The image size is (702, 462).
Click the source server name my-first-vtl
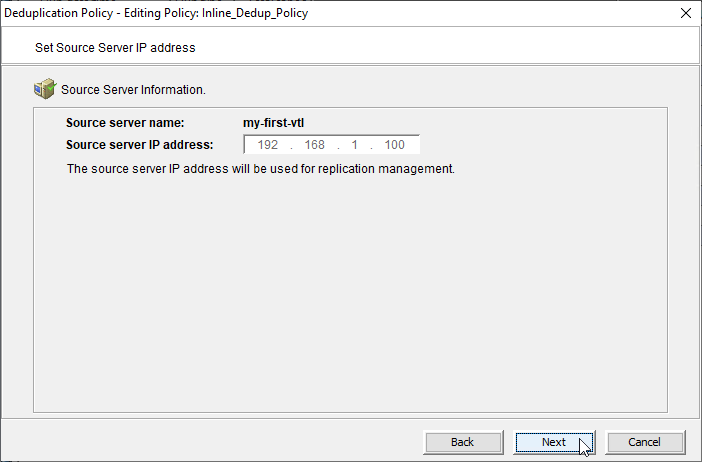click(x=274, y=123)
